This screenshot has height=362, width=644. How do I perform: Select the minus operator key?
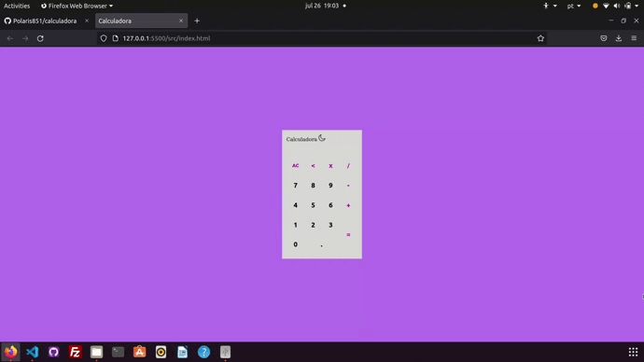[x=348, y=186]
